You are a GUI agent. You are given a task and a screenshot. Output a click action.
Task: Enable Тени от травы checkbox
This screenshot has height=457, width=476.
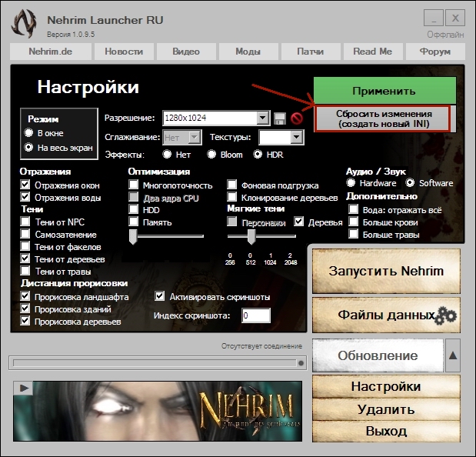[x=25, y=271]
